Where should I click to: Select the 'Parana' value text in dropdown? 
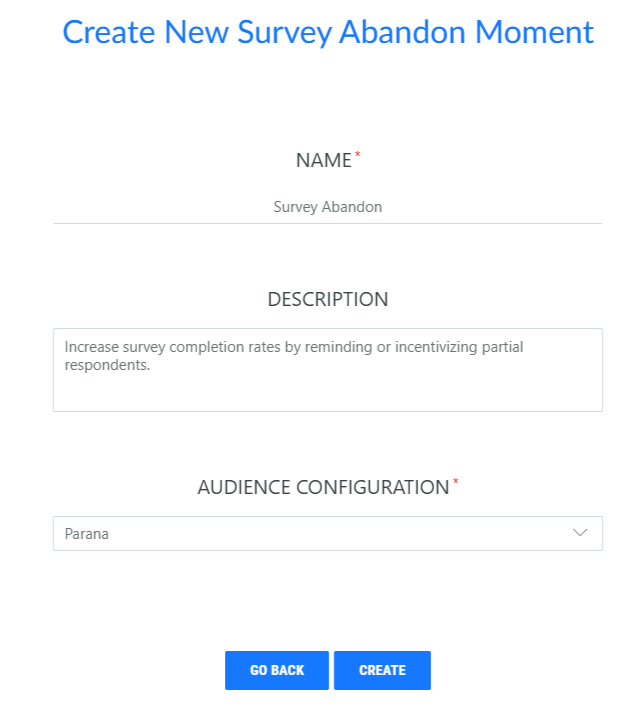click(x=87, y=534)
